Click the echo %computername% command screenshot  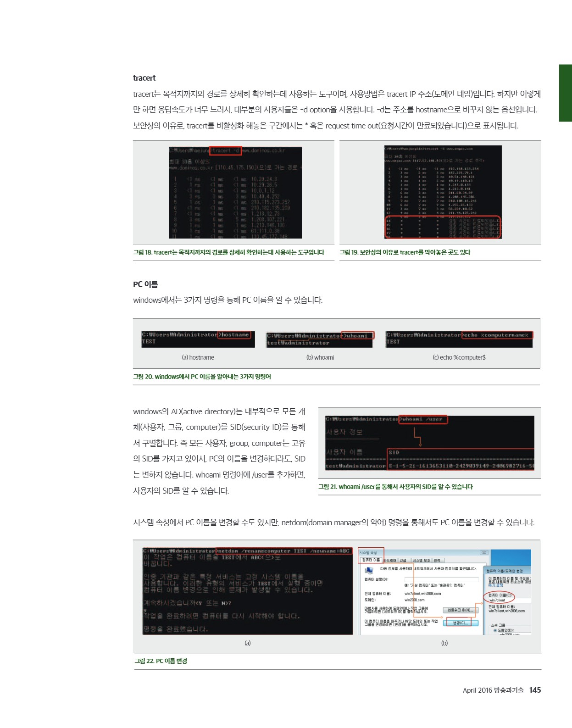tap(459, 339)
